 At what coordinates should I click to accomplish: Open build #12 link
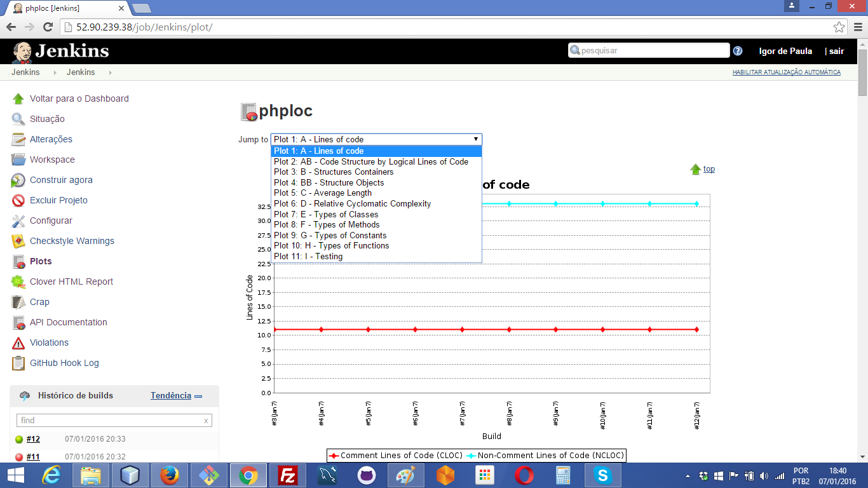pos(33,439)
